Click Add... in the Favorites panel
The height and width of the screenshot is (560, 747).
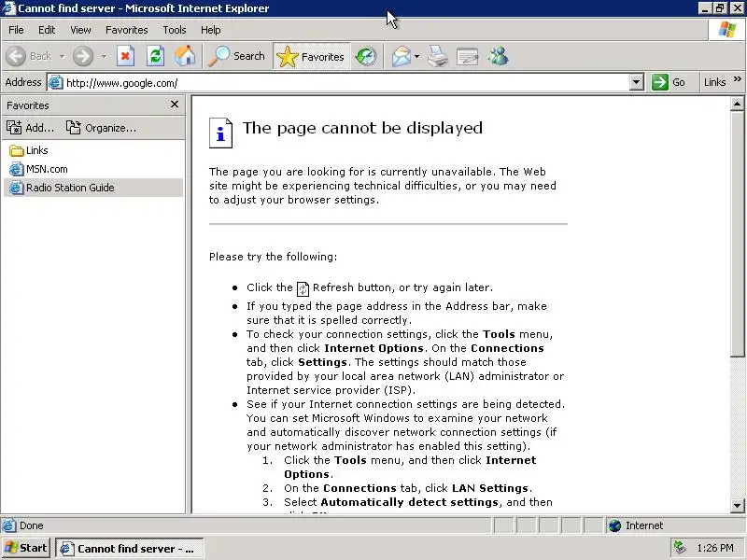tap(30, 128)
